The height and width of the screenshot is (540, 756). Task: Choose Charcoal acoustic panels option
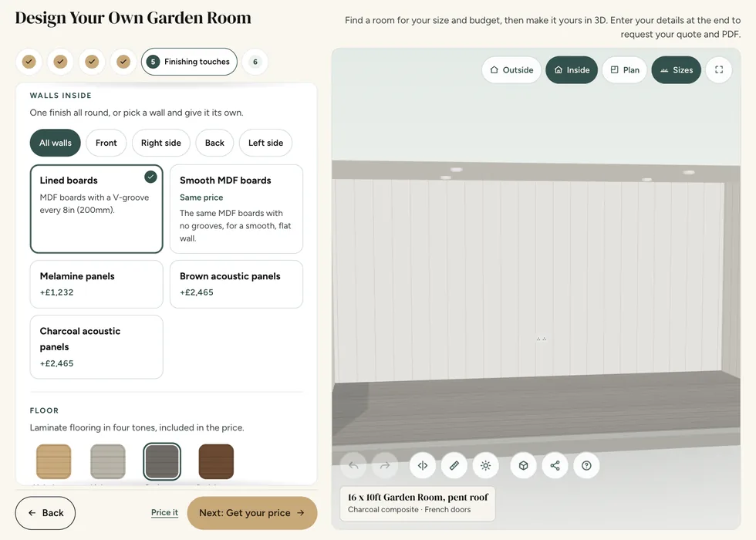coord(96,346)
